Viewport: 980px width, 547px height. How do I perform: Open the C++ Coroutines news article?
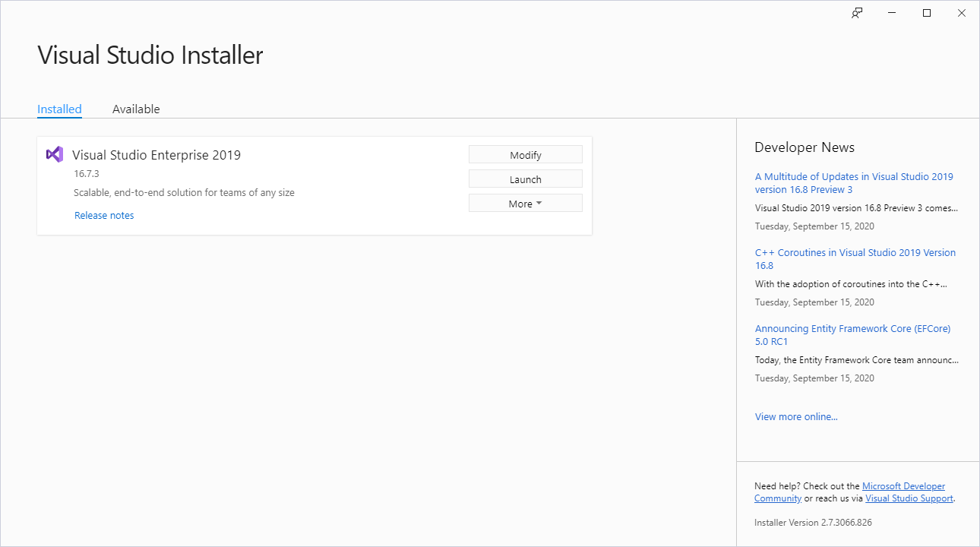[855, 258]
